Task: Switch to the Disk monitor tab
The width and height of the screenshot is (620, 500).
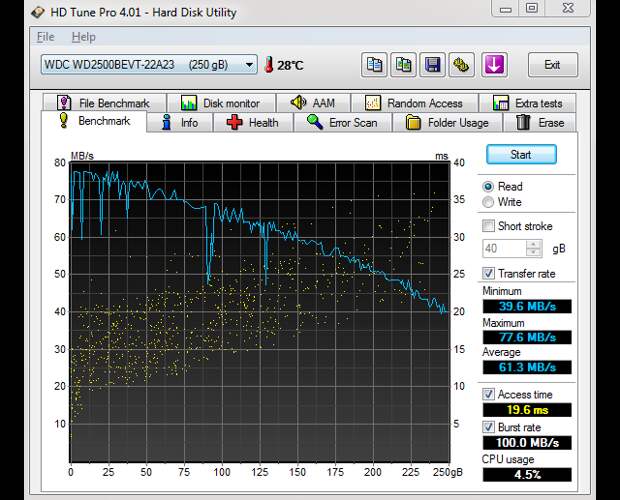Action: (x=221, y=103)
